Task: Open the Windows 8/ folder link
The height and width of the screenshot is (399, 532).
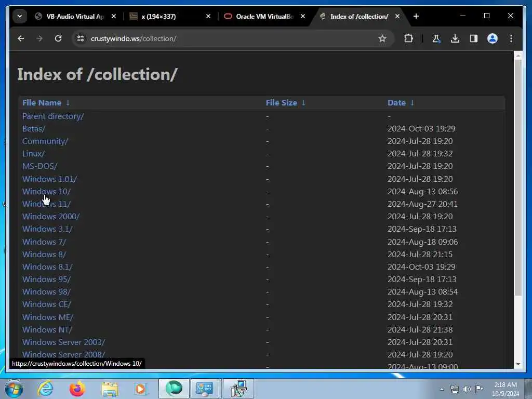Action: [x=44, y=255]
